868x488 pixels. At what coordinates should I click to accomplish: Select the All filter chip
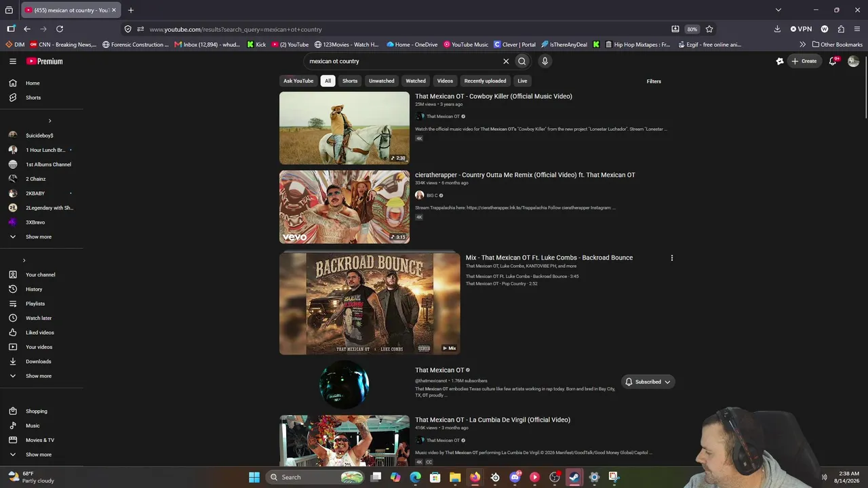click(x=328, y=81)
